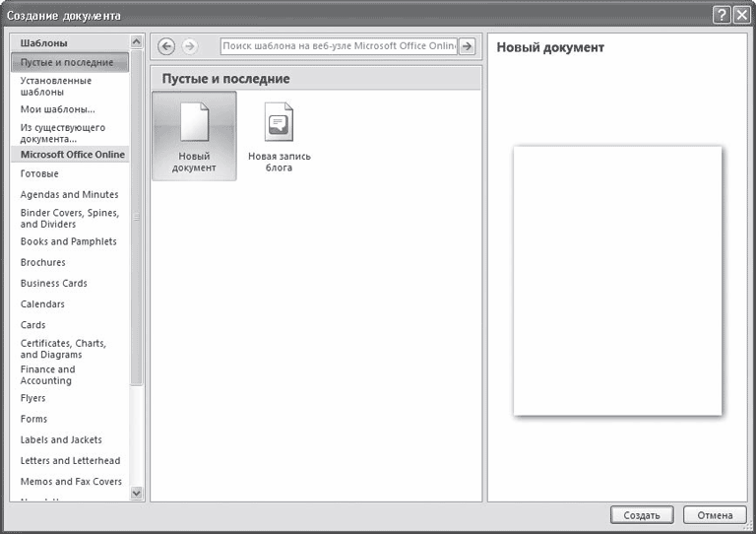This screenshot has height=534, width=756.
Task: Click the back arrow navigation button
Action: pyautogui.click(x=166, y=46)
